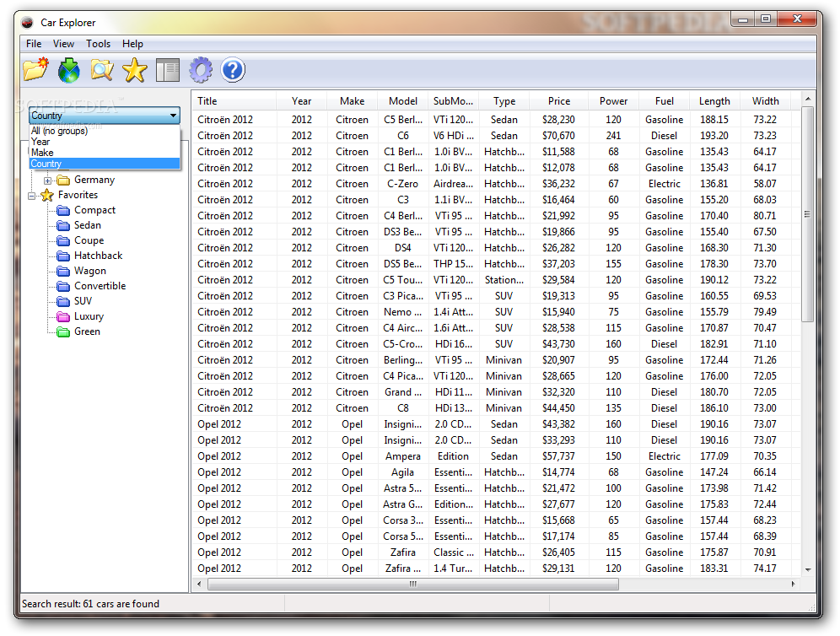Click the Opel Zafira Classic row
This screenshot has height=636, width=840.
496,552
